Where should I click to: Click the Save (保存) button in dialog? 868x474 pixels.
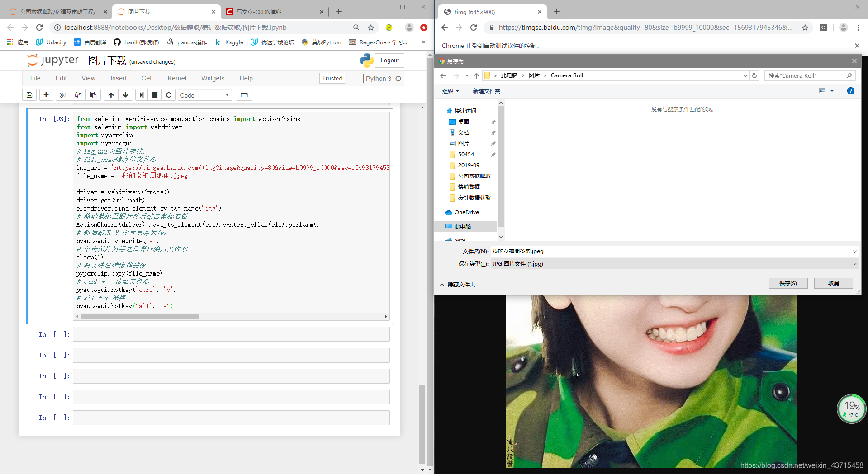(x=788, y=283)
